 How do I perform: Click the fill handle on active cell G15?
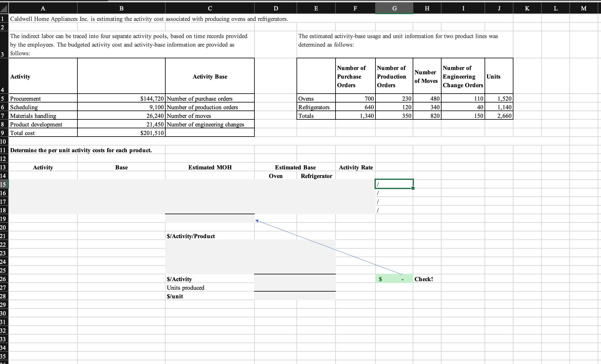coord(413,188)
